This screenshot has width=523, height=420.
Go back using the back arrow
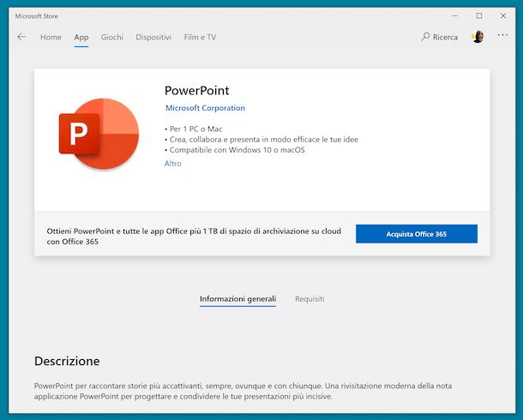pos(21,37)
